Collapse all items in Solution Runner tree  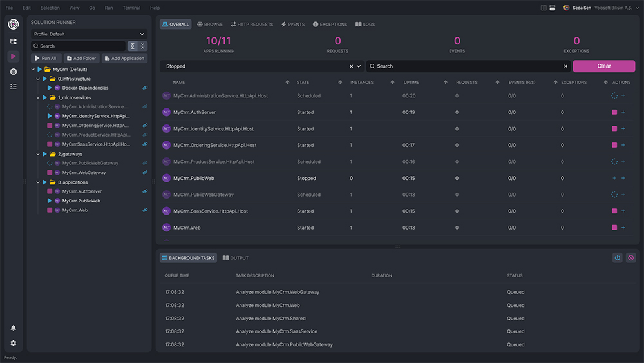143,46
